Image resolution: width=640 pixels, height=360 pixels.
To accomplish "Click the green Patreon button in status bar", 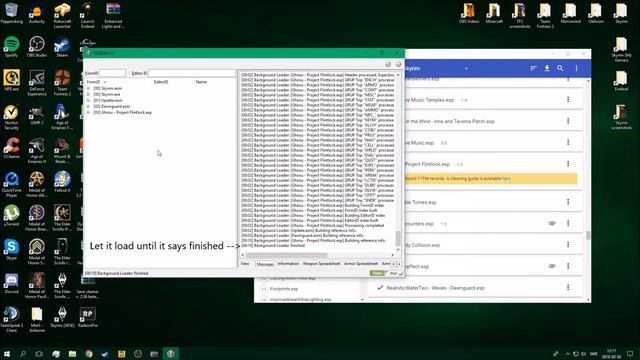I will tap(377, 273).
